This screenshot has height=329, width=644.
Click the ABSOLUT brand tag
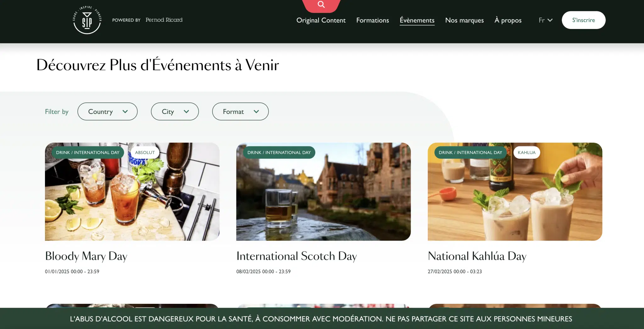(145, 152)
